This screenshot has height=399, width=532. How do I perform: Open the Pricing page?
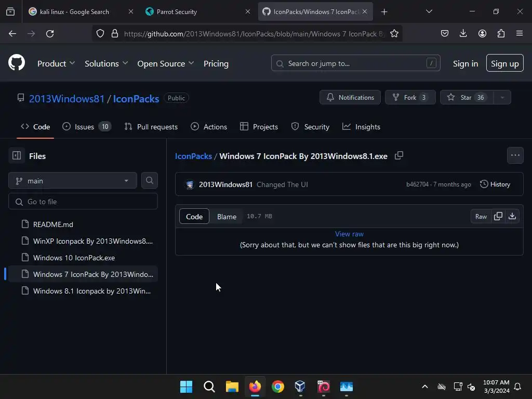[216, 63]
